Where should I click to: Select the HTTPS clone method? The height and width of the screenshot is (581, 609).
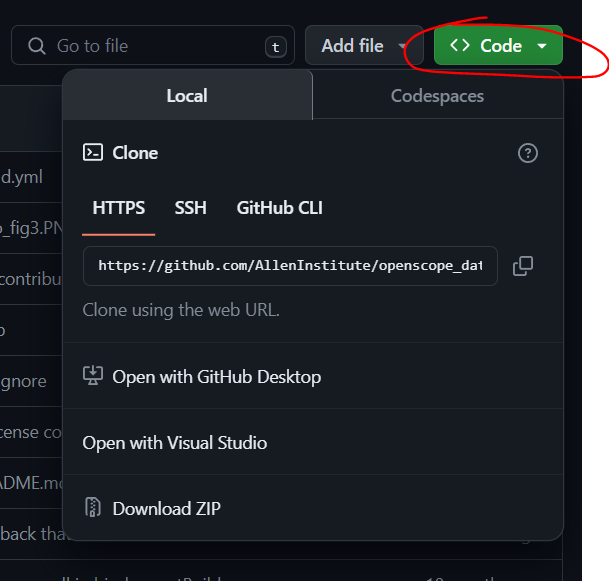(x=118, y=208)
